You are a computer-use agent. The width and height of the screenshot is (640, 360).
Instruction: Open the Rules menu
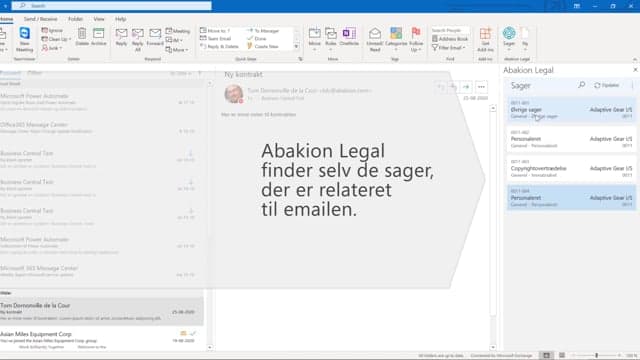click(331, 39)
